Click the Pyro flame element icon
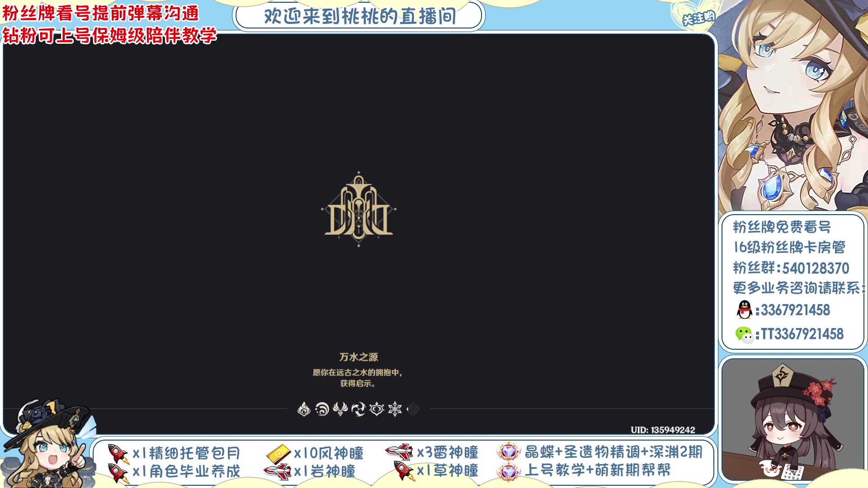The width and height of the screenshot is (868, 488). [304, 409]
